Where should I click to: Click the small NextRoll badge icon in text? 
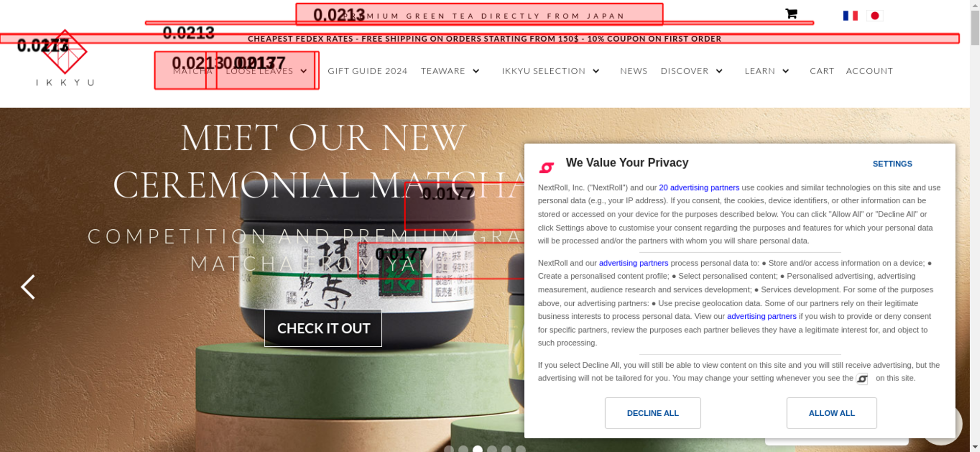(862, 379)
